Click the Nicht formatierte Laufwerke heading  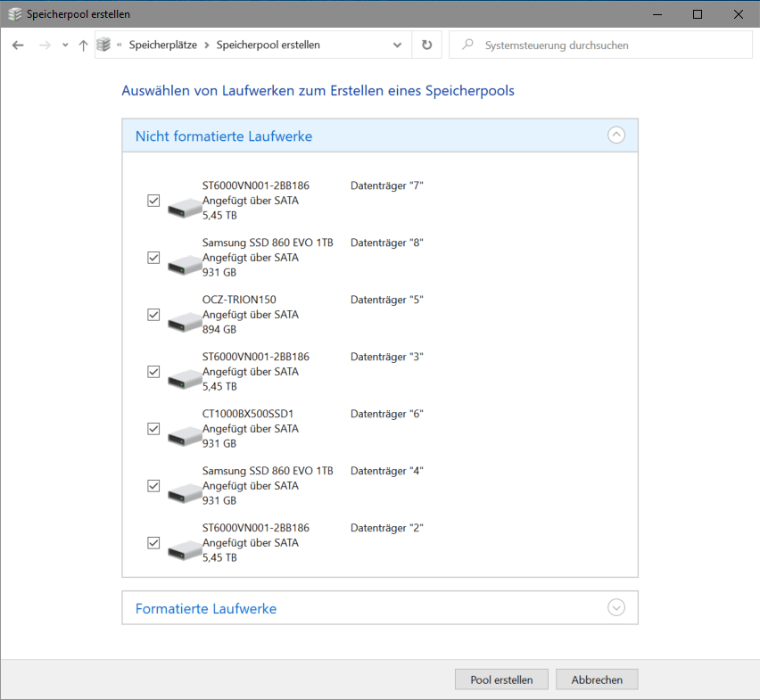pos(223,136)
